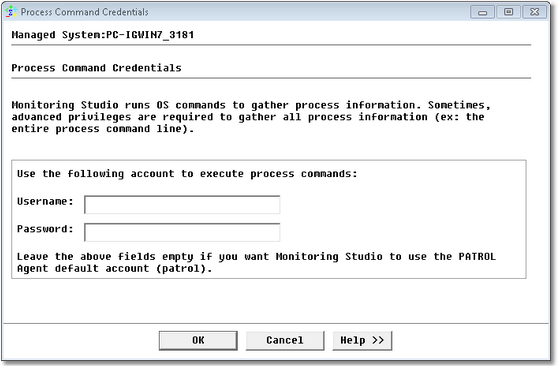Confirm credentials with the OK button

point(198,341)
